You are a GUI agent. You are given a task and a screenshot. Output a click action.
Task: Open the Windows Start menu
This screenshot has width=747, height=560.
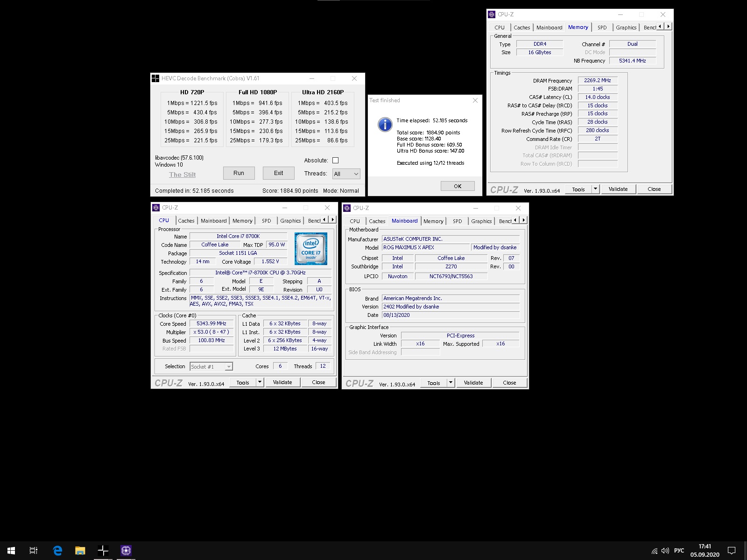pos(11,551)
